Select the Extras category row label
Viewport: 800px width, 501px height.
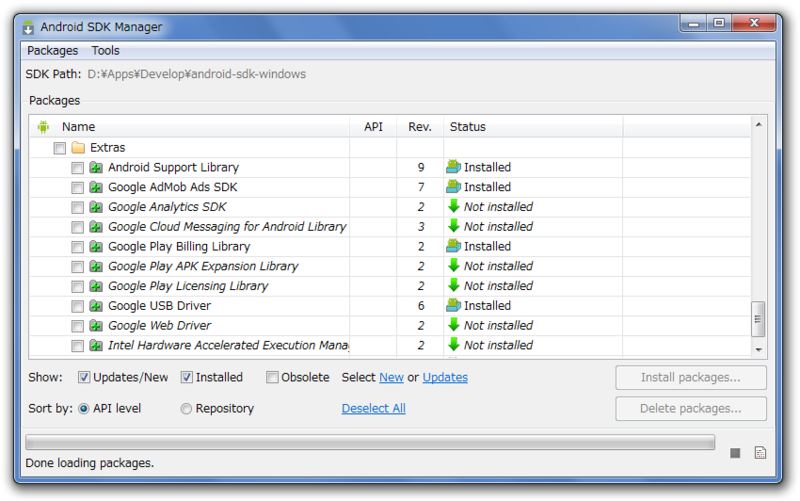pos(108,148)
